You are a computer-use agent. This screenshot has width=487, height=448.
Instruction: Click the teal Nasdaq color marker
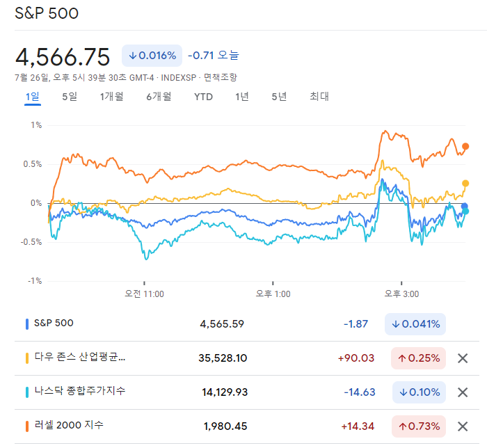[27, 392]
